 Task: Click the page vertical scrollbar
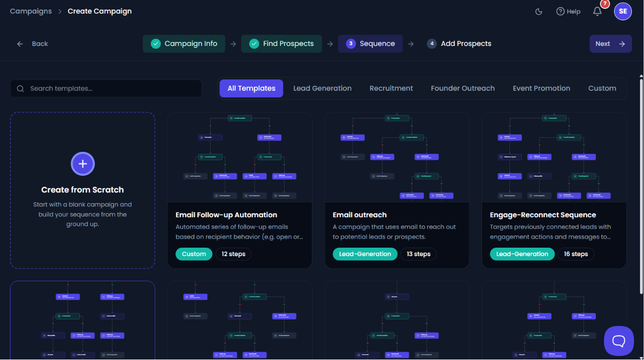[x=641, y=184]
